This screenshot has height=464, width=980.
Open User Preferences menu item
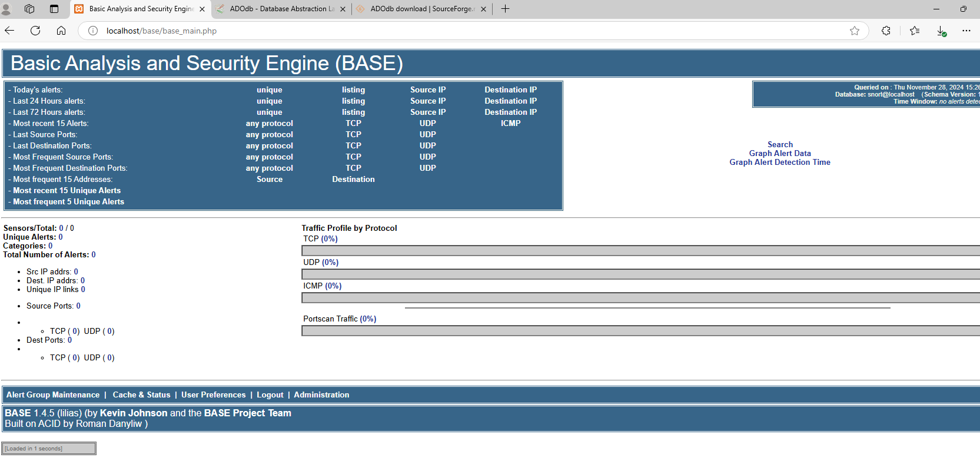tap(213, 395)
